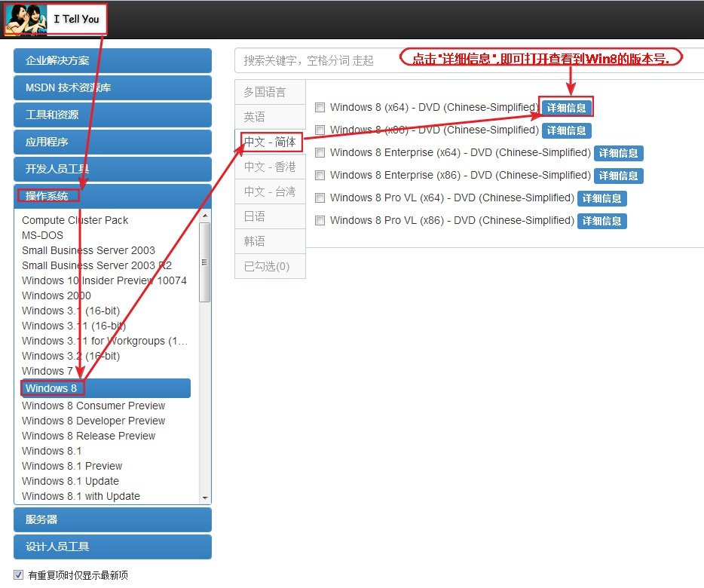Image resolution: width=704 pixels, height=588 pixels.
Task: Toggle 有重复项时仅显示最新项 option
Action: [x=17, y=574]
